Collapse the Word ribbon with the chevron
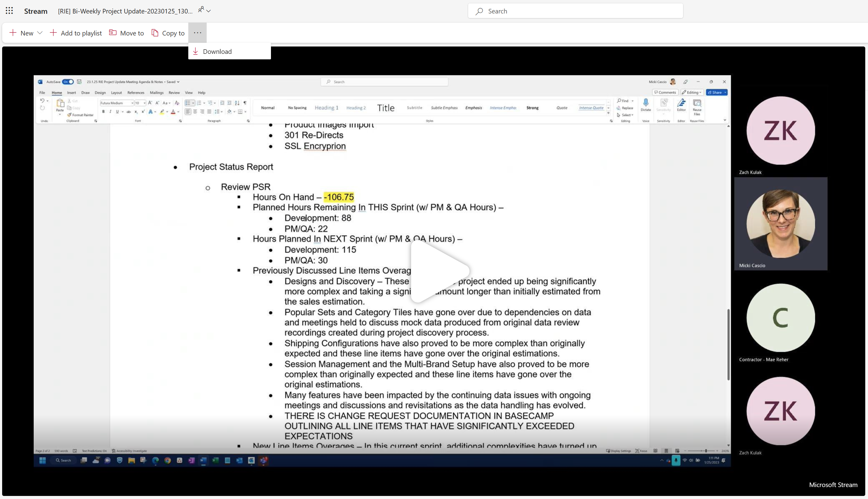This screenshot has width=868, height=499. 725,120
